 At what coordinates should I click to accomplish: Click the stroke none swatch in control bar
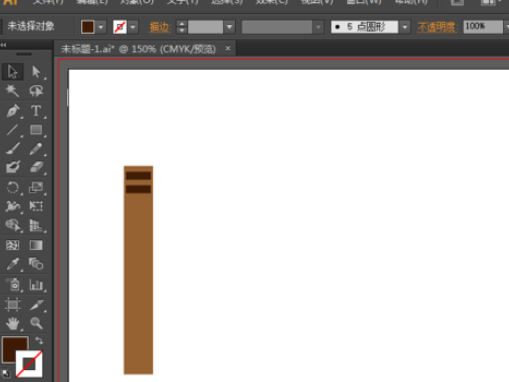(120, 27)
